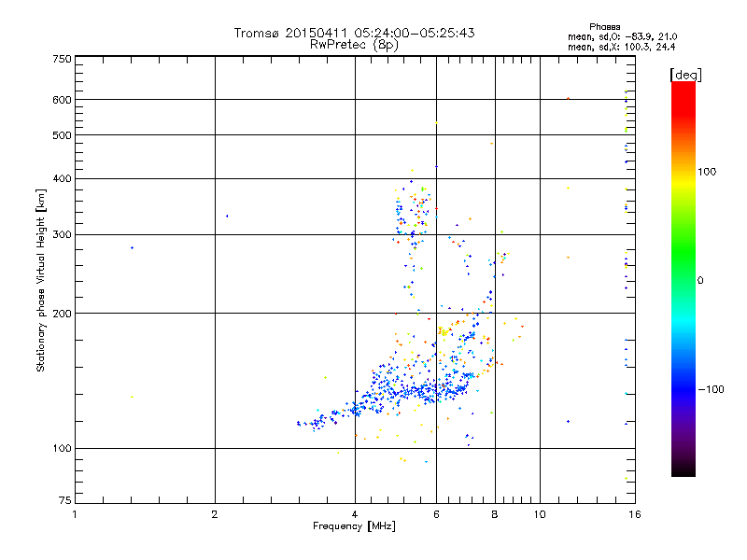Click the y-axis label 'Stationary phase Virtual Height [km]'
The width and height of the screenshot is (747, 560).
pyautogui.click(x=40, y=280)
